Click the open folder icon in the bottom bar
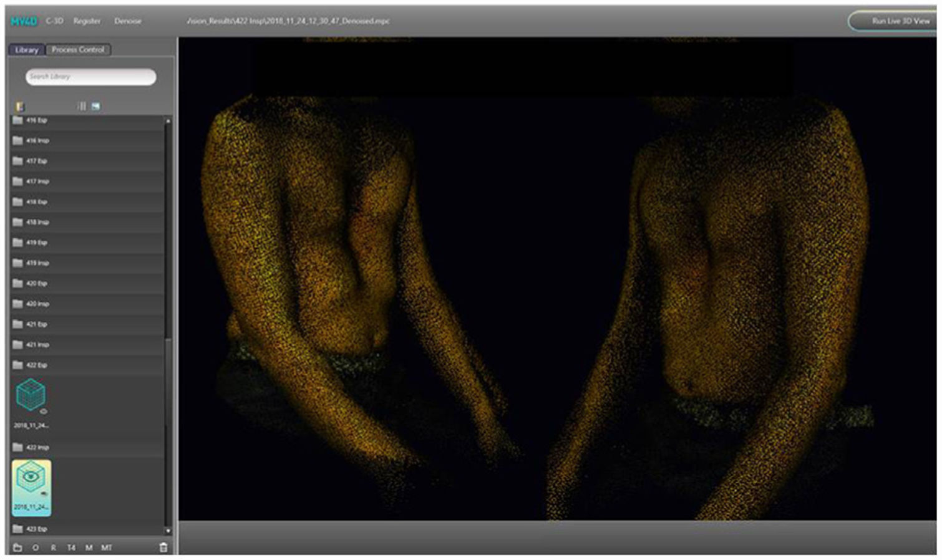This screenshot has height=560, width=942. click(x=17, y=548)
